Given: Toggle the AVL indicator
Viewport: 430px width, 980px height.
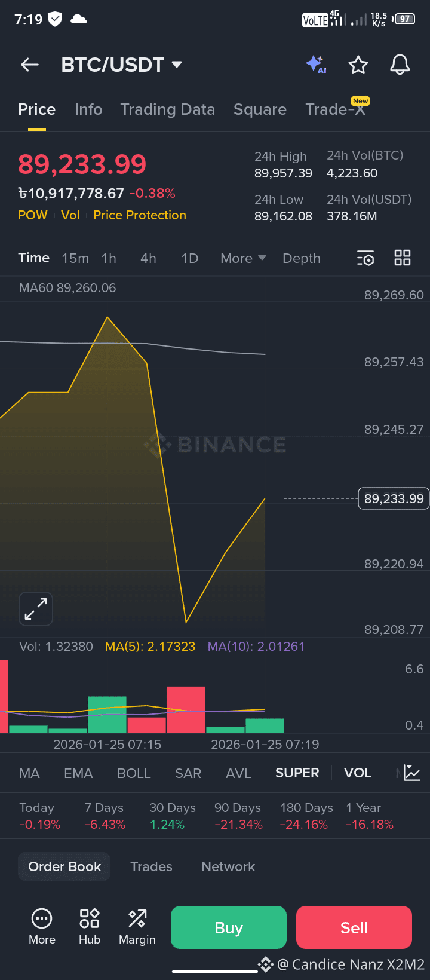Looking at the screenshot, I should click(238, 773).
